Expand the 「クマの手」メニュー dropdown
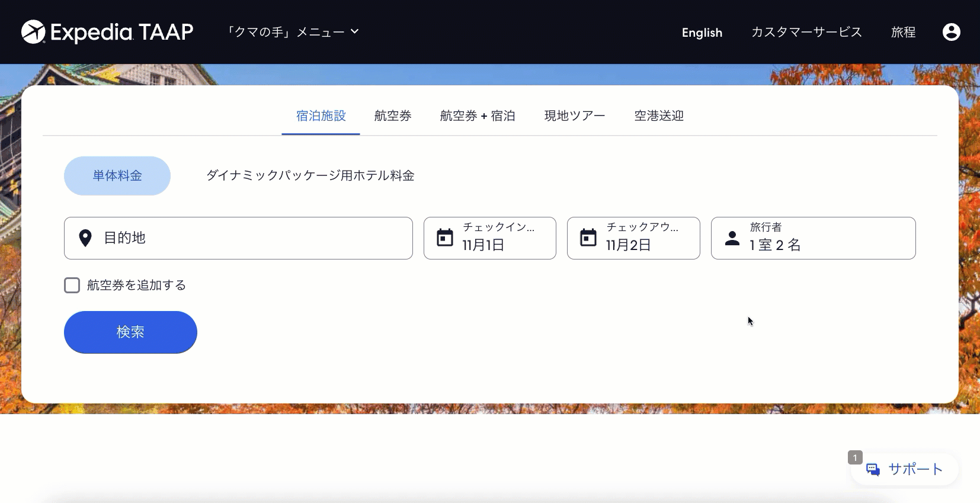Viewport: 980px width, 503px height. point(293,32)
